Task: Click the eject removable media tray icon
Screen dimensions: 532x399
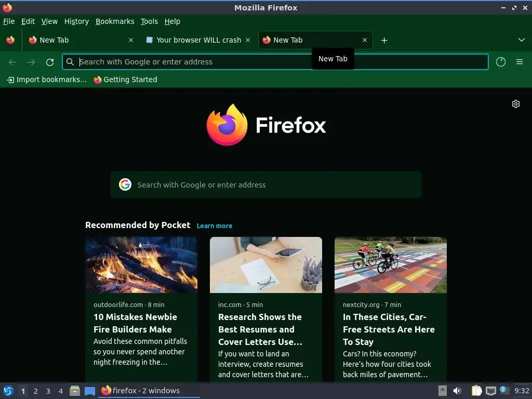Action: click(x=442, y=391)
